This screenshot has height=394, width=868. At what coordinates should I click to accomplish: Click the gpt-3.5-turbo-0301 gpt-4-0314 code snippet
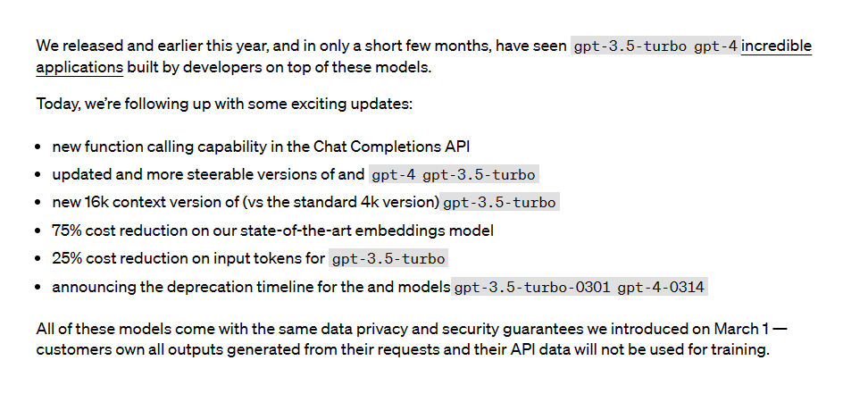pos(579,287)
